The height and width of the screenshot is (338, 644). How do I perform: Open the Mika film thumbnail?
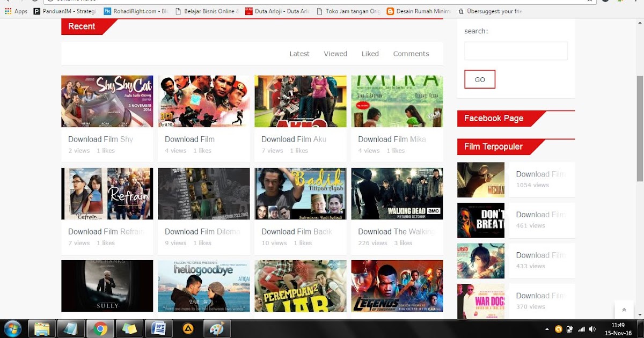(397, 101)
